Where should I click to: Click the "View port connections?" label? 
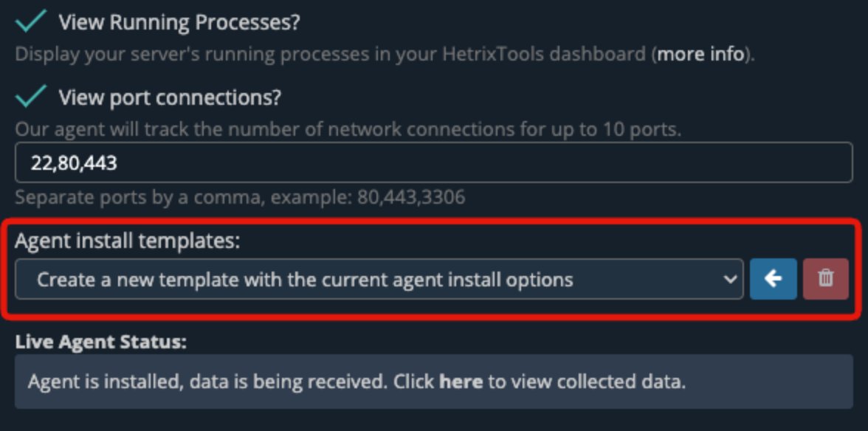tap(170, 97)
